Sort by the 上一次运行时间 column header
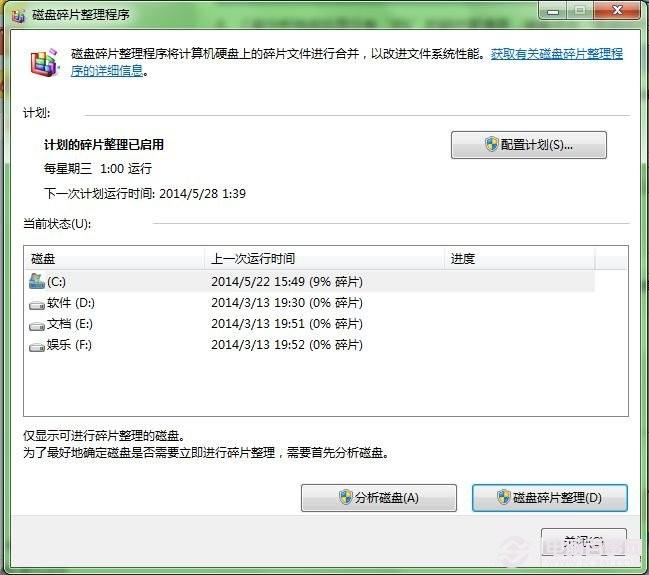 [x=324, y=259]
